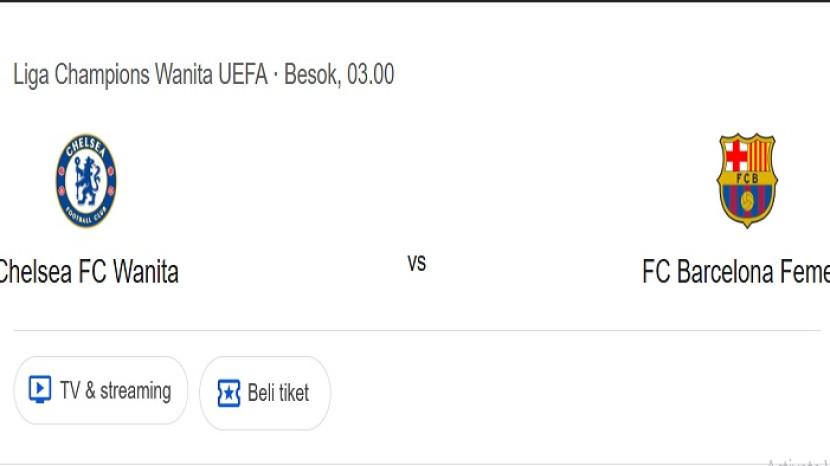830x466 pixels.
Task: Click the ticket star icon
Action: pos(229,393)
